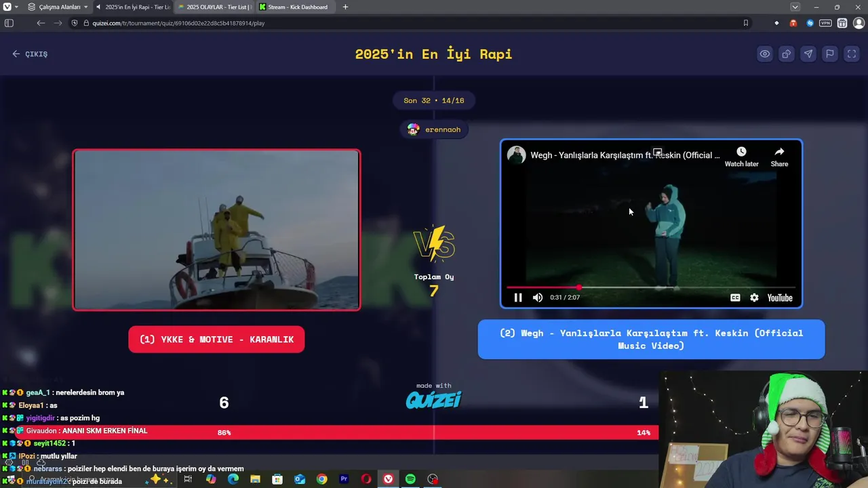Viewport: 868px width, 488px height.
Task: Toggle the VPN button
Action: (825, 23)
